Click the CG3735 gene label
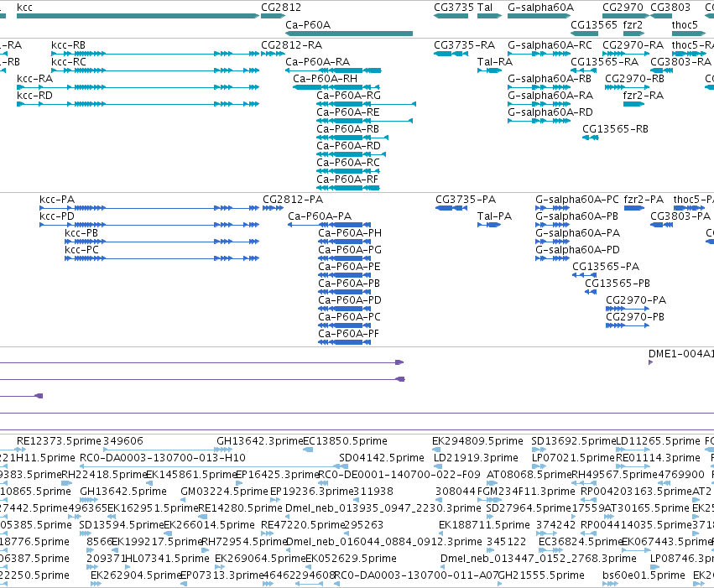Image resolution: width=714 pixels, height=588 pixels. coord(454,8)
